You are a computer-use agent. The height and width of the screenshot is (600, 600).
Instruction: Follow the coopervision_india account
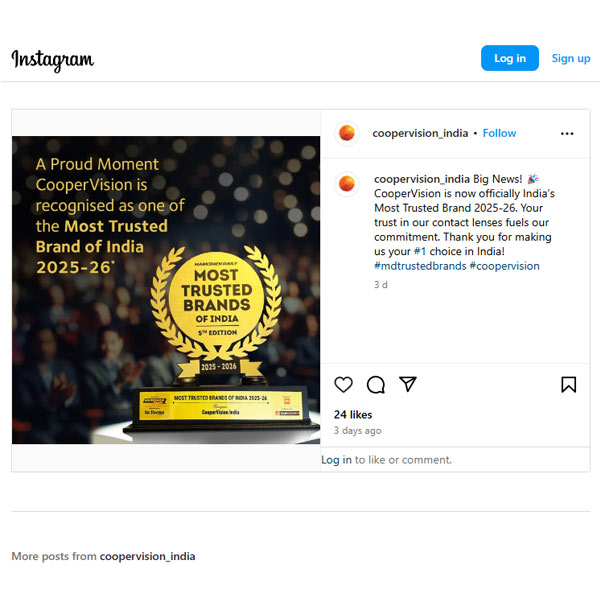pos(499,133)
